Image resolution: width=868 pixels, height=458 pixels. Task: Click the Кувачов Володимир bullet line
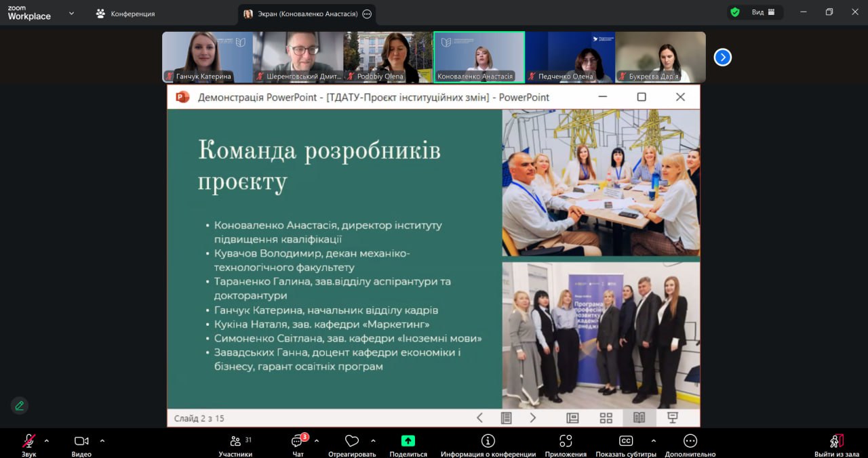[312, 260]
